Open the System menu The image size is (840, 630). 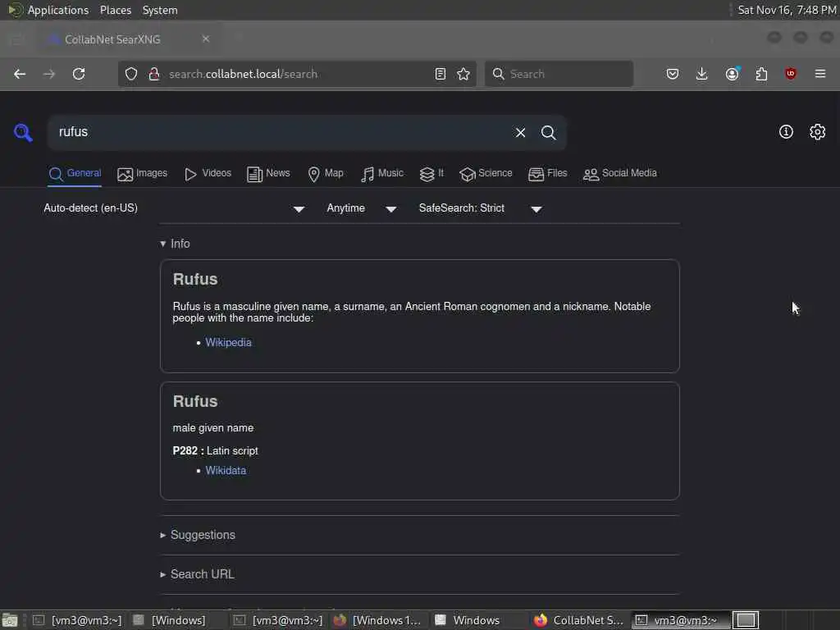[160, 10]
